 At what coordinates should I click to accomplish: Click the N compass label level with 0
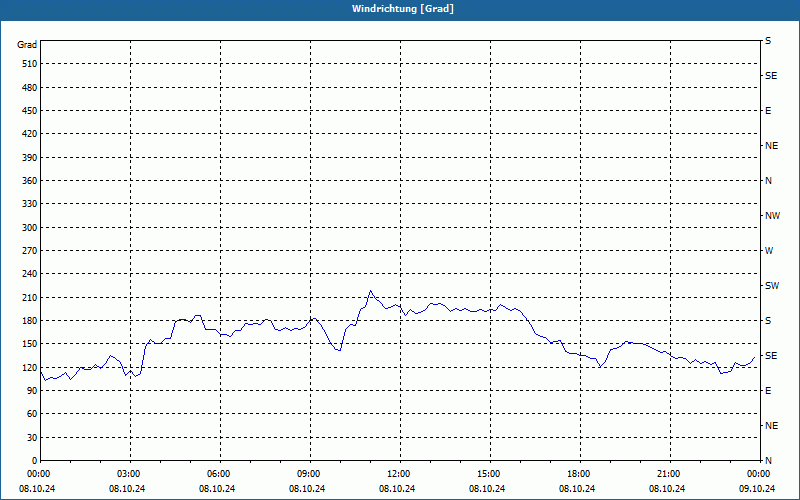click(768, 461)
